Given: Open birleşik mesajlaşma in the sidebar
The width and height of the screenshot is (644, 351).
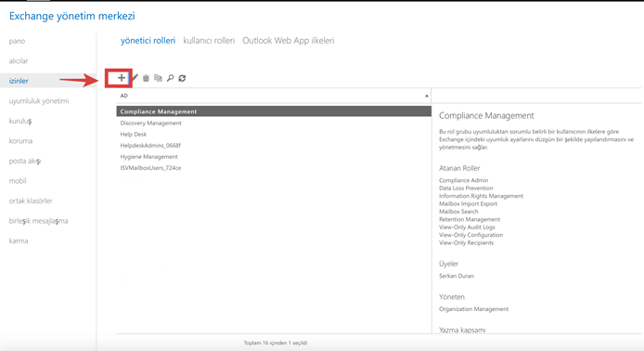Looking at the screenshot, I should (38, 221).
